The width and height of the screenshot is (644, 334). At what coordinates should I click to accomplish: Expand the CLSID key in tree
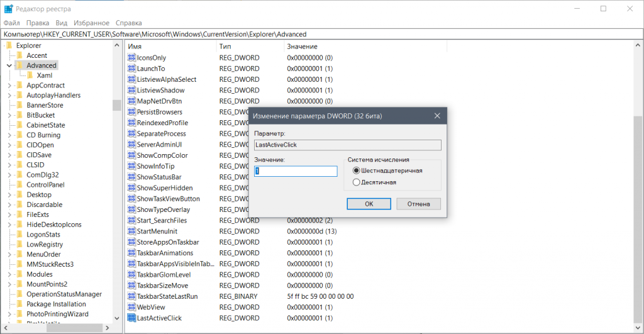(x=9, y=165)
